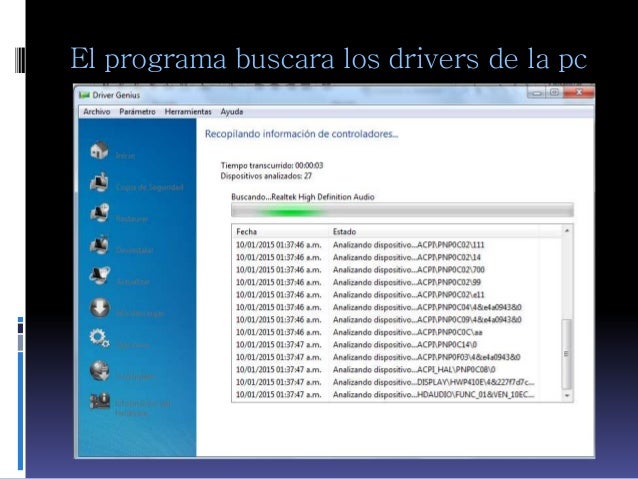The image size is (638, 479).
Task: Sort log by the Fecha column header
Action: pos(280,232)
